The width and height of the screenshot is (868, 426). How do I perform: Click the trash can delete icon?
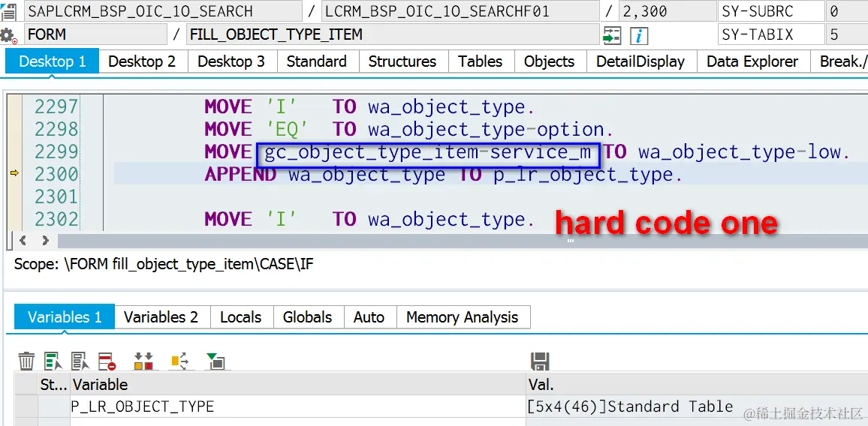[26, 361]
